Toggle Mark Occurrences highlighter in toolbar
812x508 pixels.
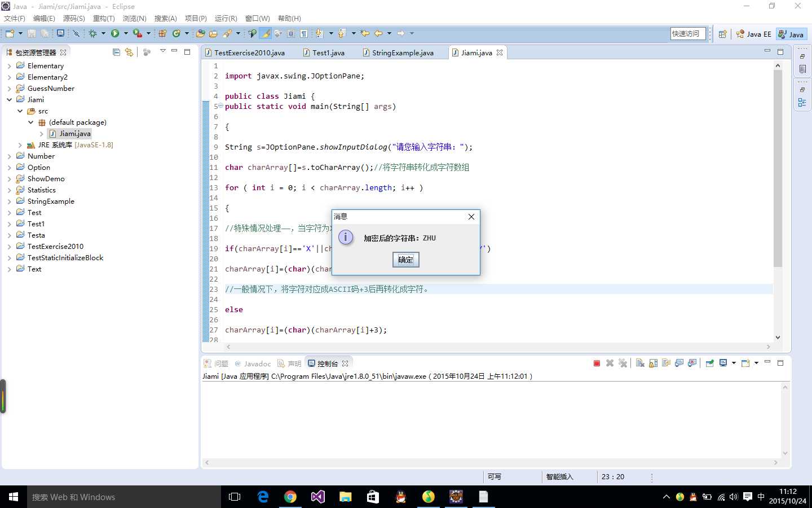[x=265, y=34]
